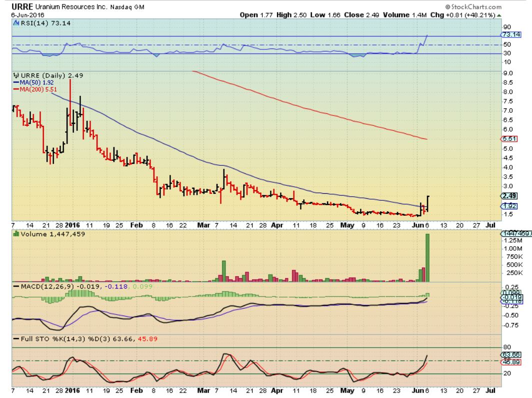Click the green up-arrow after the Chg percentage
Viewport: 532px width, 398px height.
coord(499,15)
